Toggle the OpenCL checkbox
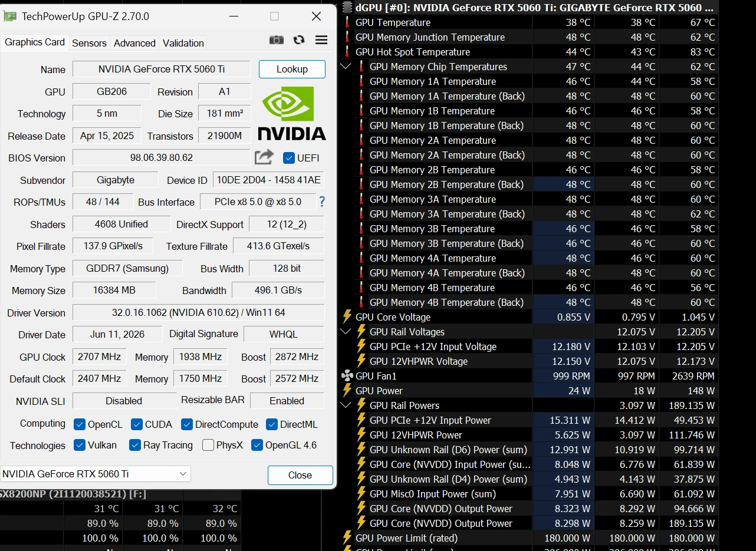This screenshot has height=551, width=756. point(80,424)
